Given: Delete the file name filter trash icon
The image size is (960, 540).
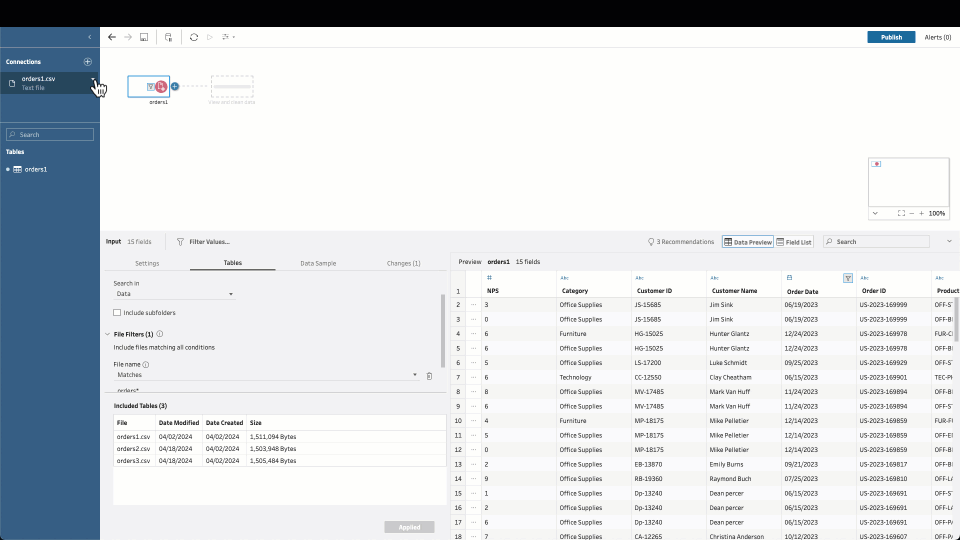Looking at the screenshot, I should 429,376.
